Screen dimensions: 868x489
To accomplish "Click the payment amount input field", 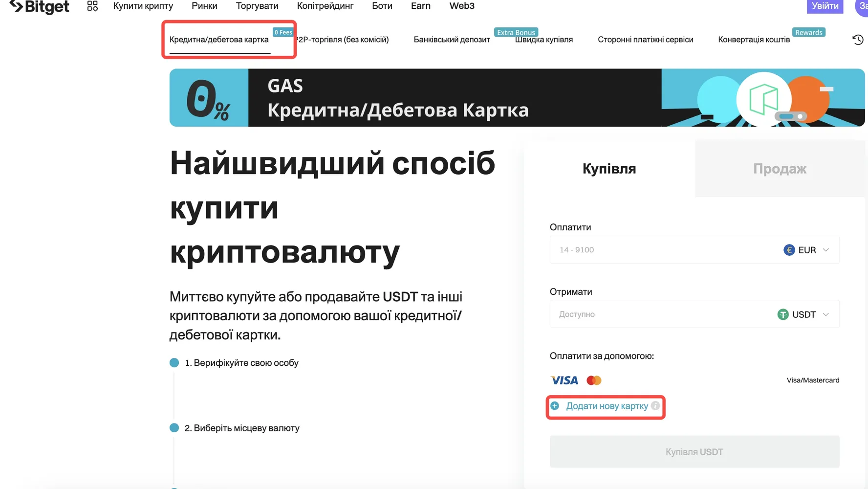I will tap(635, 250).
